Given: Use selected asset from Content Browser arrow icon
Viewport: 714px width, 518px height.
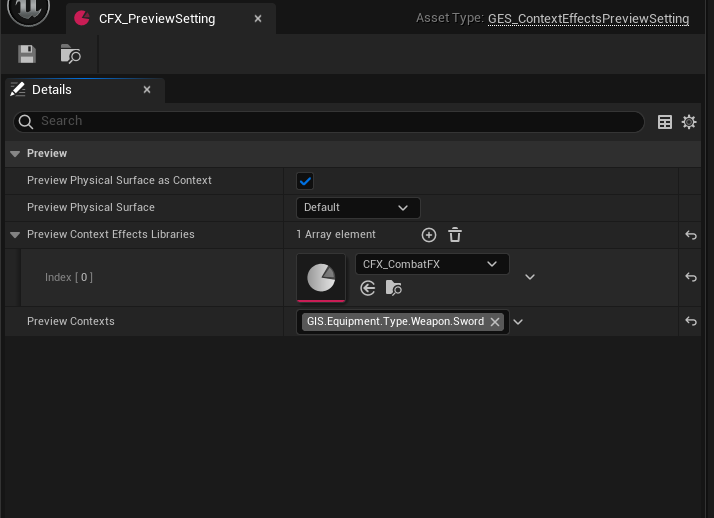Looking at the screenshot, I should coord(367,288).
